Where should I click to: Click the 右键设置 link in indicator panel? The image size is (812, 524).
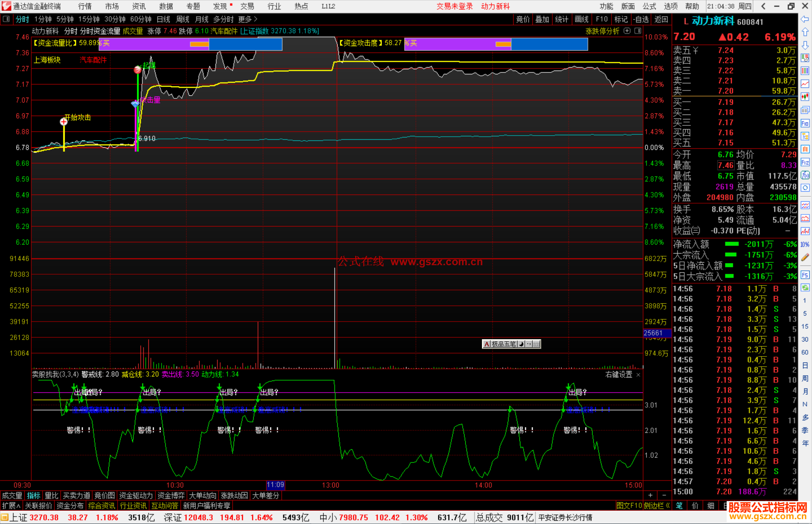[x=618, y=375]
